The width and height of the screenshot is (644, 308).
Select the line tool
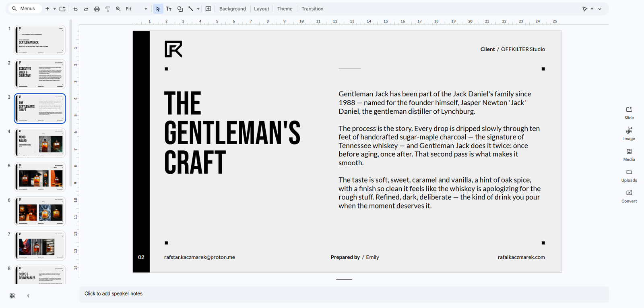click(x=191, y=9)
